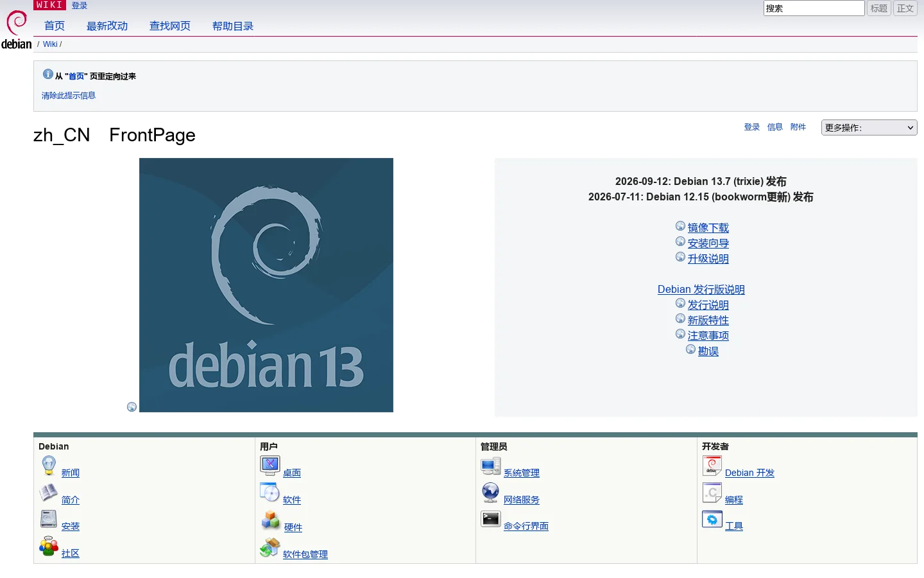Open the 升级说明 link
The width and height of the screenshot is (924, 578).
pyautogui.click(x=708, y=259)
